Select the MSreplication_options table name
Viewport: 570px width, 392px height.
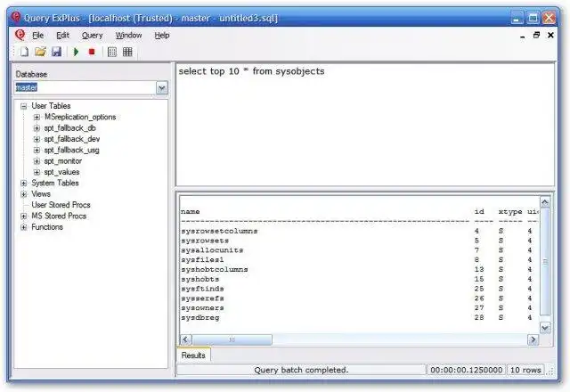point(80,117)
